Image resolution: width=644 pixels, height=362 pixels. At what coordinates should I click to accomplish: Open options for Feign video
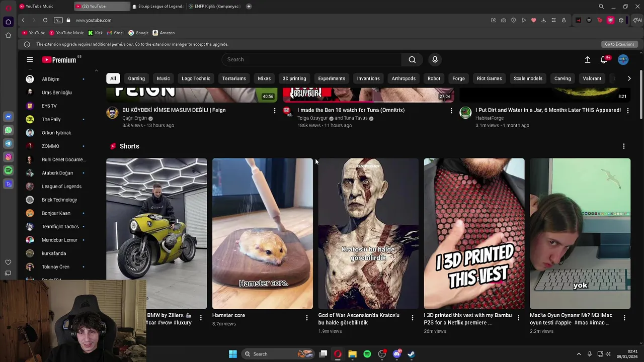(x=274, y=111)
